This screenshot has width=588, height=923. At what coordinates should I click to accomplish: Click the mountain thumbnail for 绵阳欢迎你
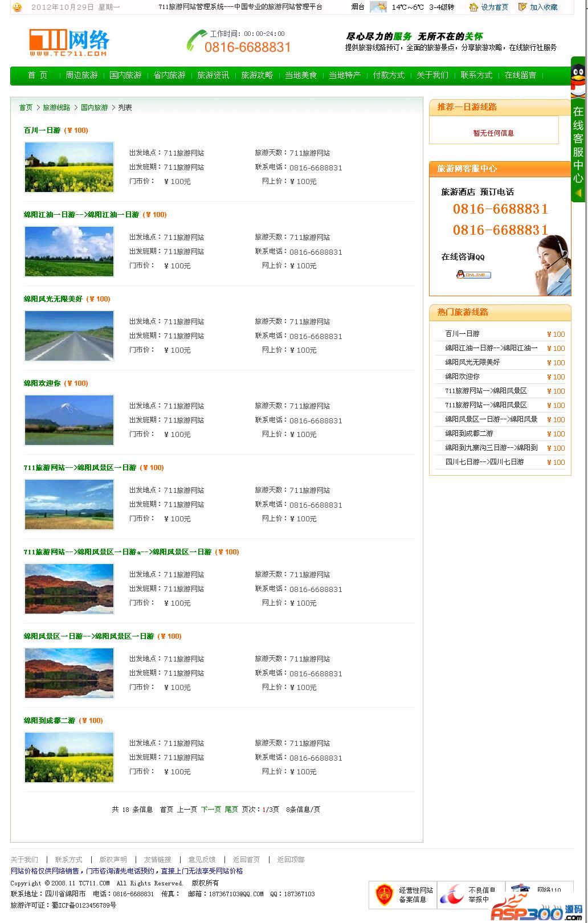pyautogui.click(x=69, y=420)
